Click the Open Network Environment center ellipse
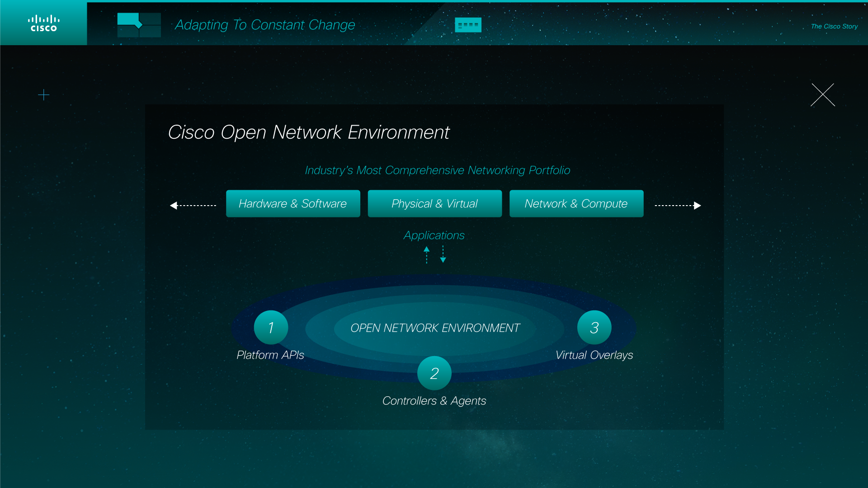 click(435, 328)
